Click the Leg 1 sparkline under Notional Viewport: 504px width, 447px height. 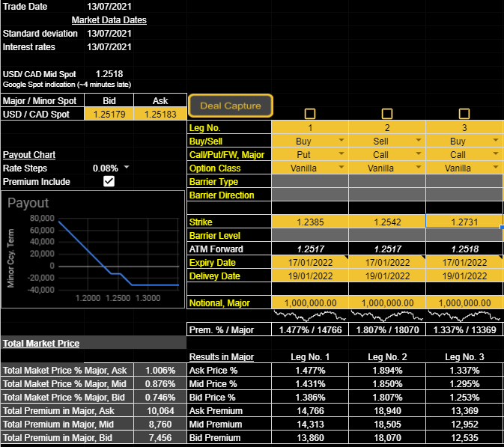(309, 316)
